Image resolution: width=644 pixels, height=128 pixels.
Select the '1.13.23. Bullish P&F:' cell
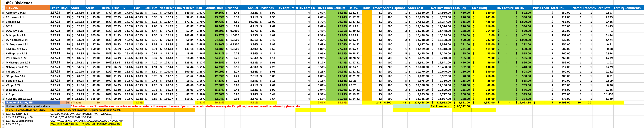27,114
